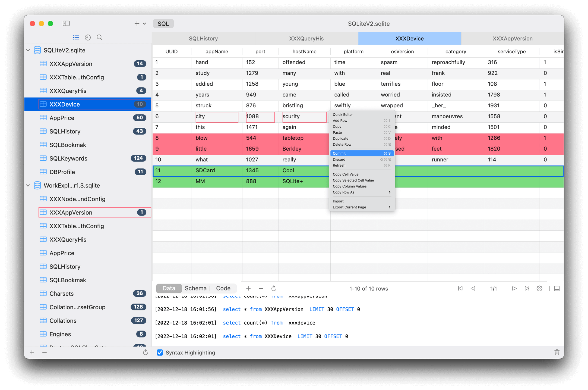Click the appName cell 'city' in row 6
The image size is (588, 390).
217,117
